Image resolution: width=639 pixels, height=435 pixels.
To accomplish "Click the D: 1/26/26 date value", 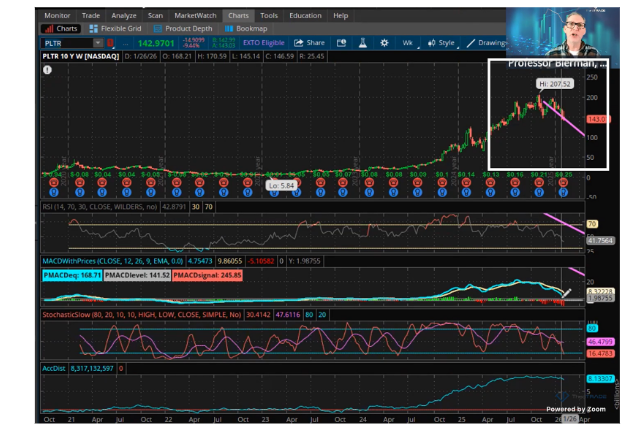I will click(x=141, y=56).
